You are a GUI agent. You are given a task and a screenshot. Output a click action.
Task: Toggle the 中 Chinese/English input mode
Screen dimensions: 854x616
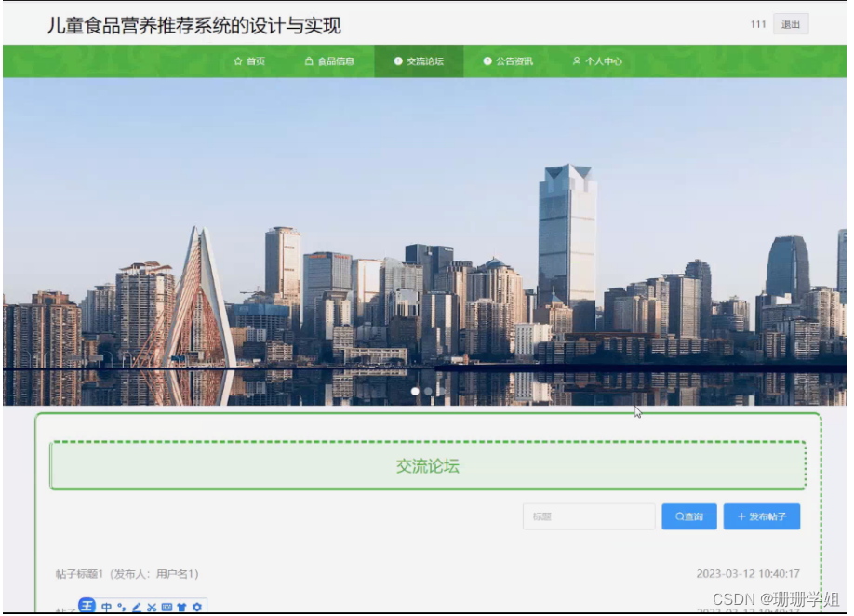(106, 607)
